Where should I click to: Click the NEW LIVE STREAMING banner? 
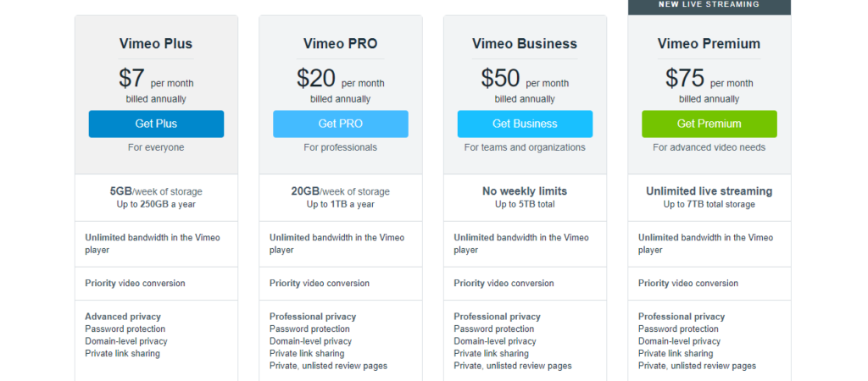click(x=709, y=5)
